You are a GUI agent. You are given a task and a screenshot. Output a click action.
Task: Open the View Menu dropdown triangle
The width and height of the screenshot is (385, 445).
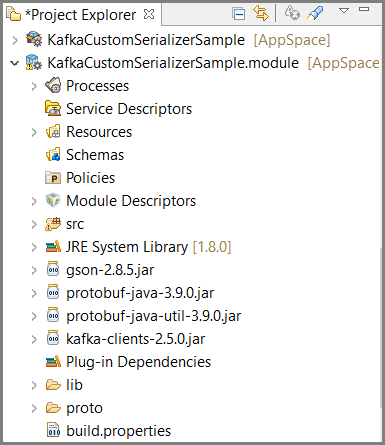click(x=344, y=11)
